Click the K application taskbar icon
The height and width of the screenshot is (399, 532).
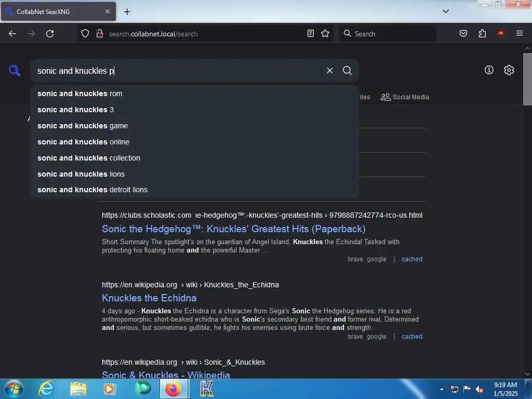pyautogui.click(x=206, y=389)
